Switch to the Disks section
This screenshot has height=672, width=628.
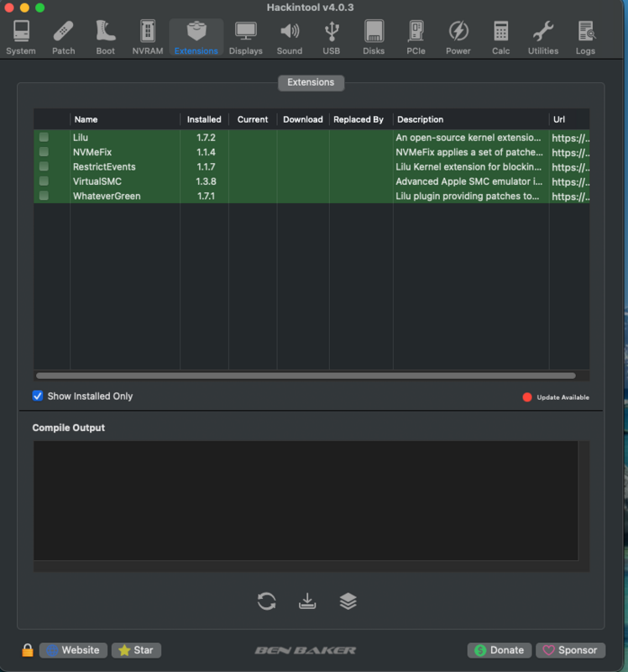(374, 38)
